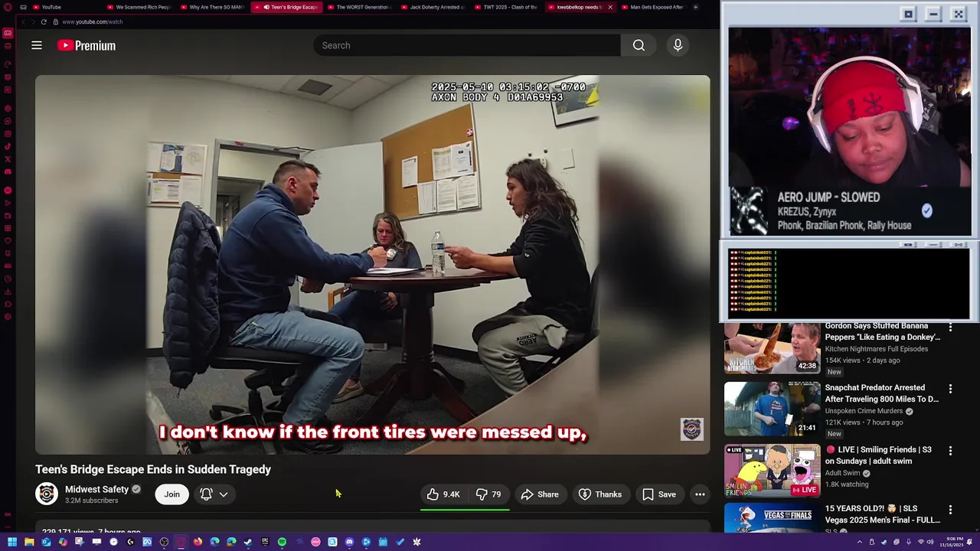Screen dimensions: 980x551
Task: Open options for Snapchat Predator Arrested video
Action: pos(950,390)
